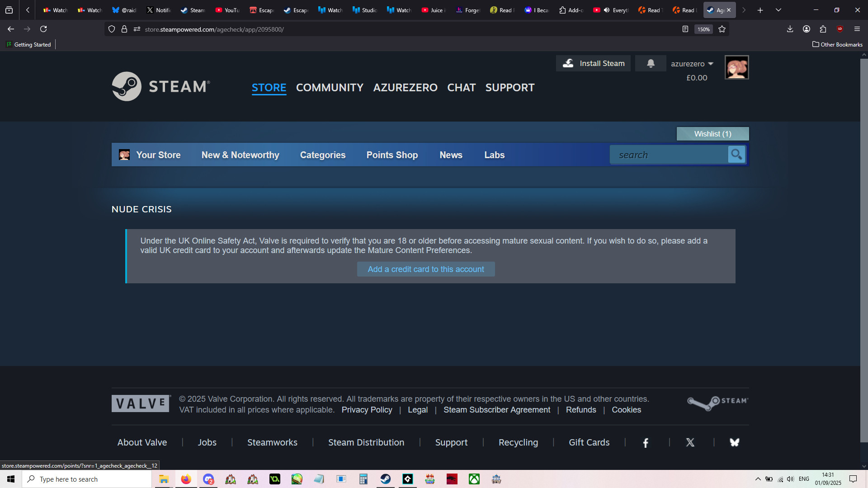The height and width of the screenshot is (488, 868).
Task: Open the Firefox hamburger menu
Action: click(857, 29)
